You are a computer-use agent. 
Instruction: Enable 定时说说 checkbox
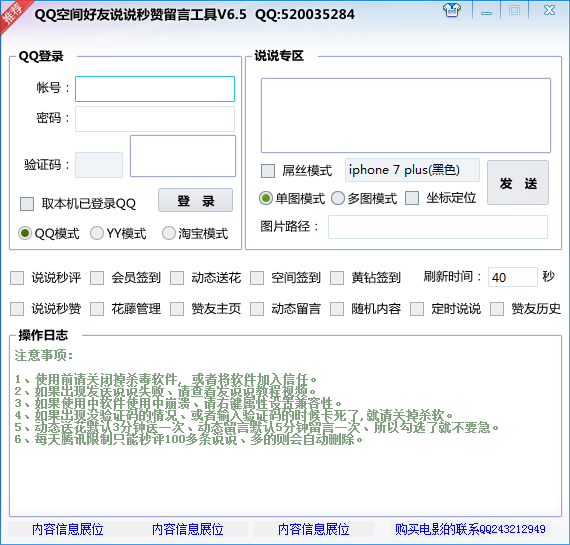coord(417,309)
